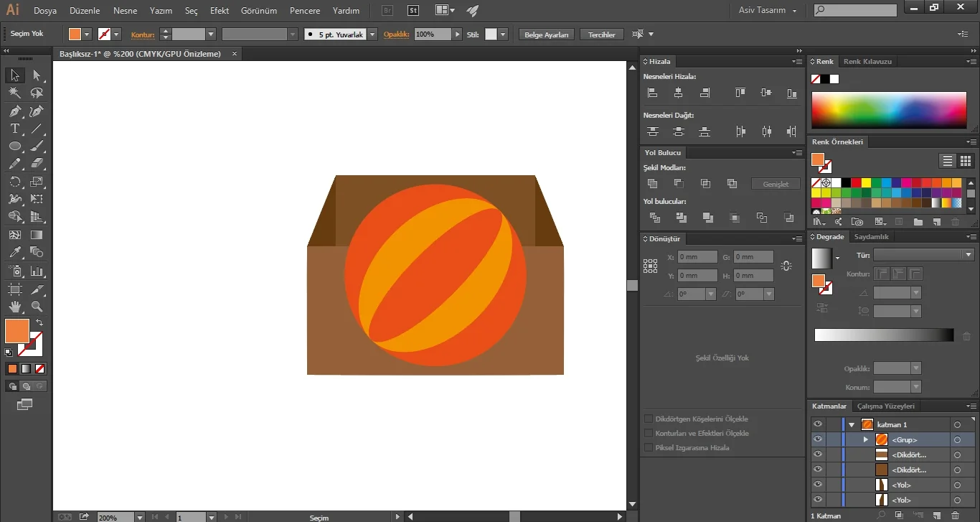Expand the <Grup> item in Layers

point(865,439)
